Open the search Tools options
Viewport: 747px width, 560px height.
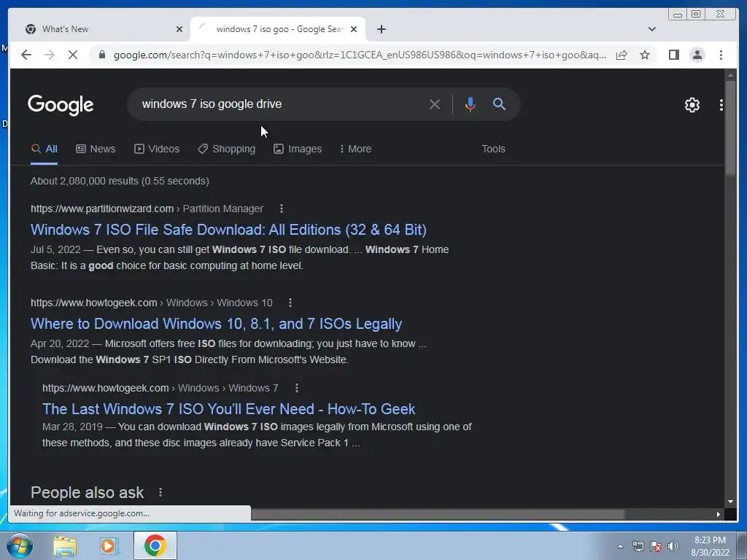(493, 149)
